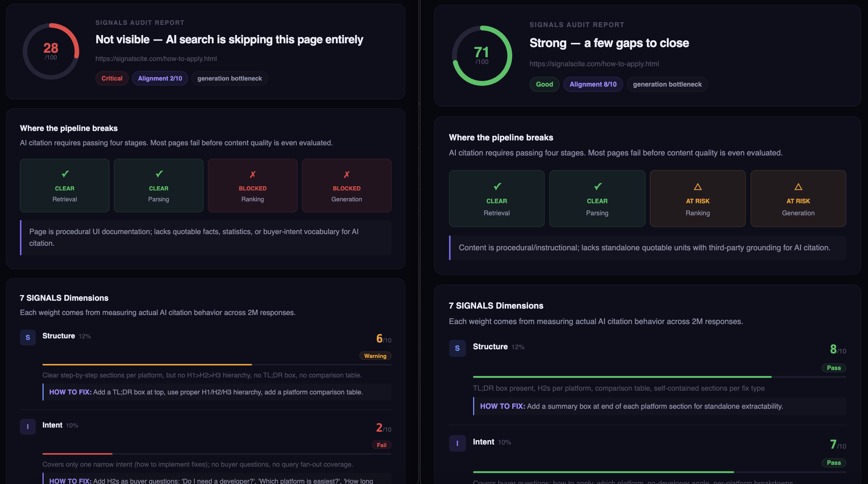Click the Intent 7/10 score value
The image size is (868, 484).
coord(838,444)
